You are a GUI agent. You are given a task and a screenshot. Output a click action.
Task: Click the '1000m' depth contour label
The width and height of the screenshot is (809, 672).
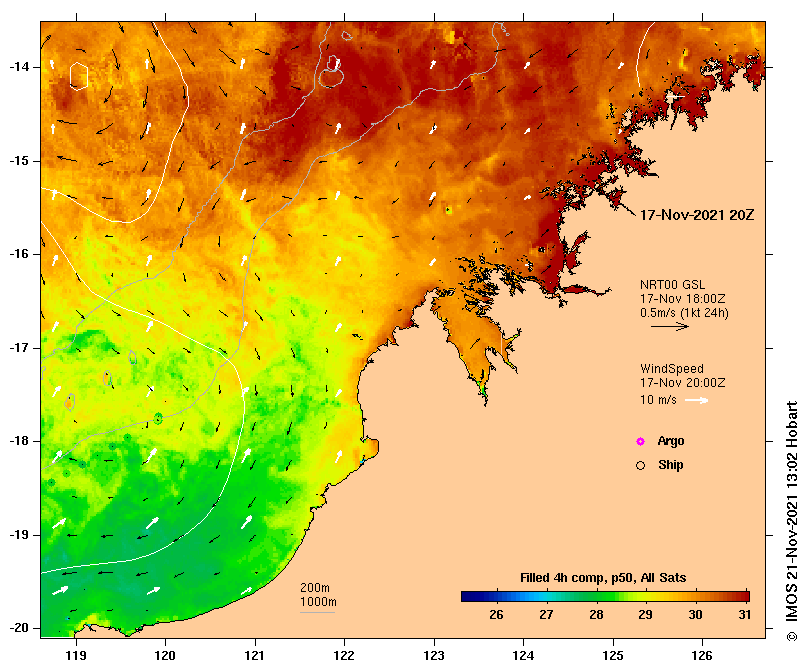click(318, 602)
